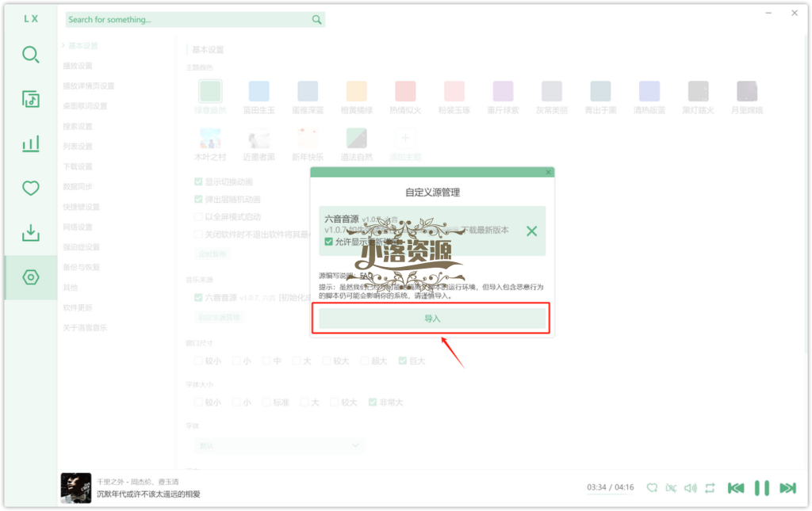This screenshot has width=812, height=511.
Task: Remove the 六音音源 source with green X
Action: 531,231
